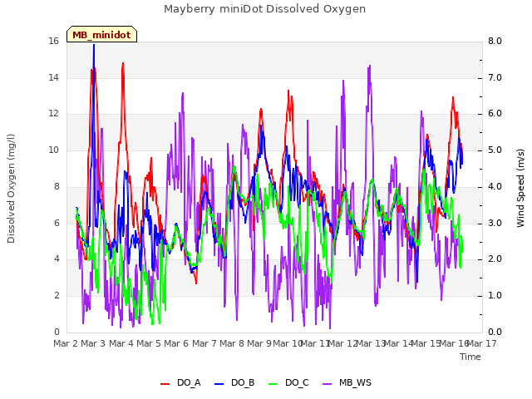Click the Mar 3 date tick label
Screen dimensions: 532x399
tap(93, 343)
